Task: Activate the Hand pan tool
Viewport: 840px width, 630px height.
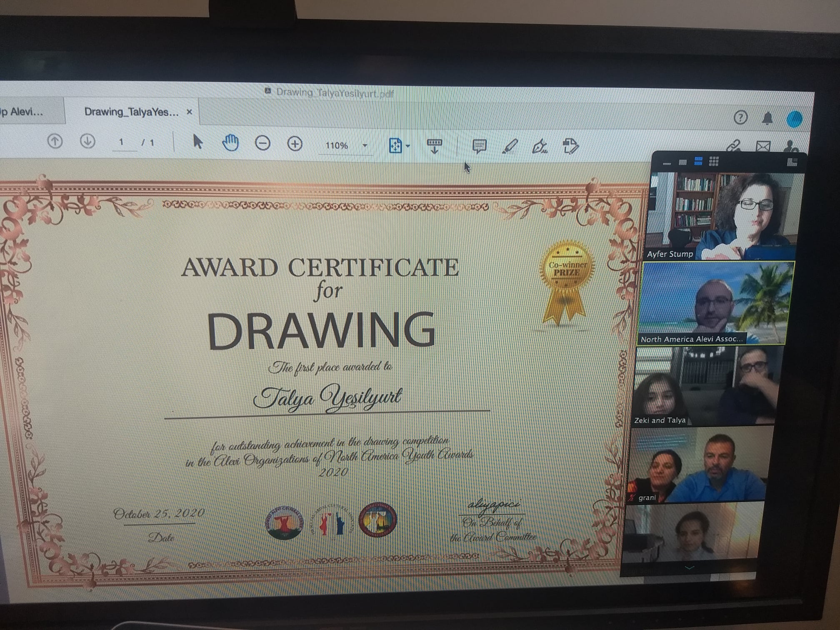Action: coord(230,143)
